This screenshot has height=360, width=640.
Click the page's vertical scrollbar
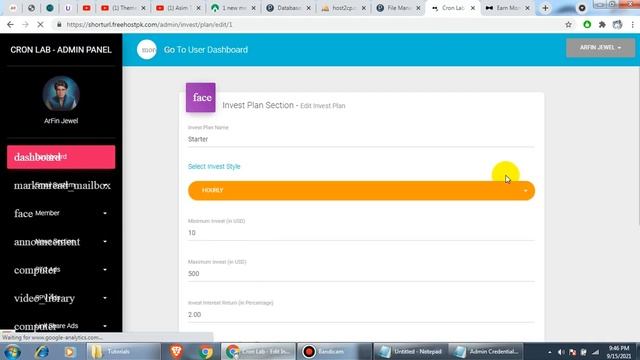[x=638, y=147]
